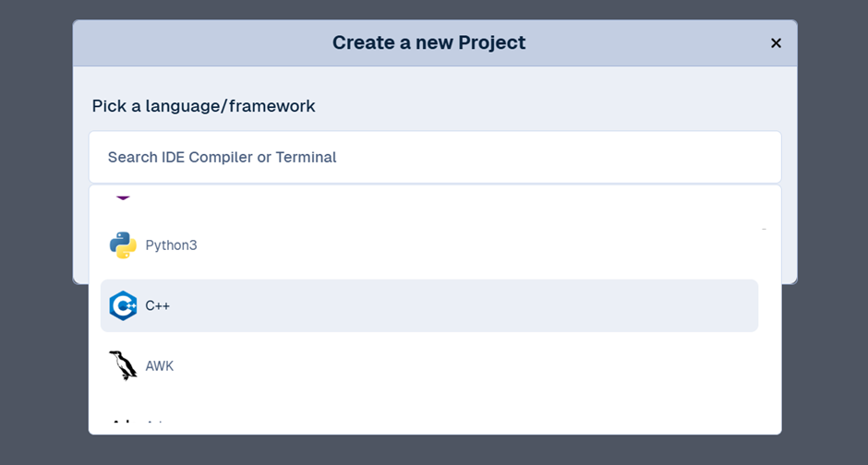The image size is (868, 465).
Task: Click empty space in the Python3 row
Action: 462,245
